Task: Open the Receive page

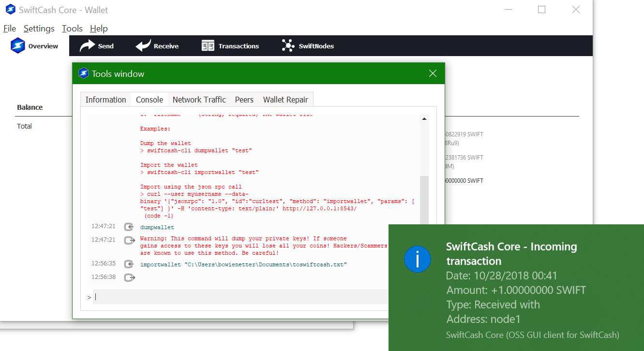Action: [x=157, y=46]
